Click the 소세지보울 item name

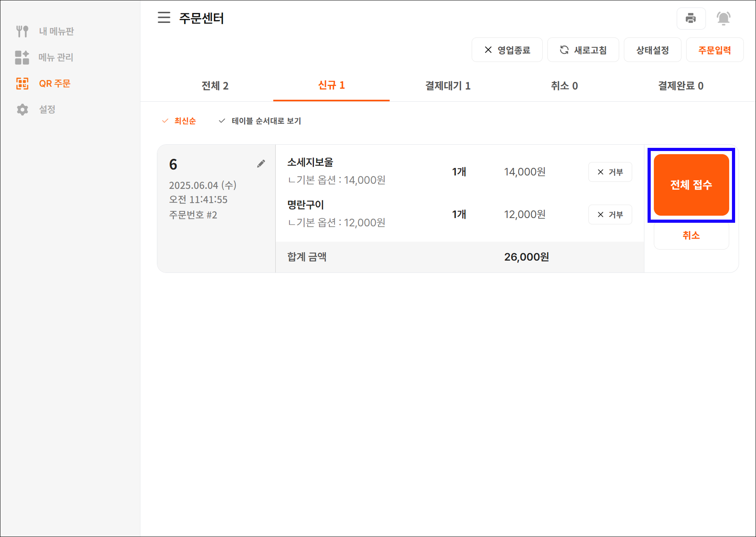tap(310, 162)
